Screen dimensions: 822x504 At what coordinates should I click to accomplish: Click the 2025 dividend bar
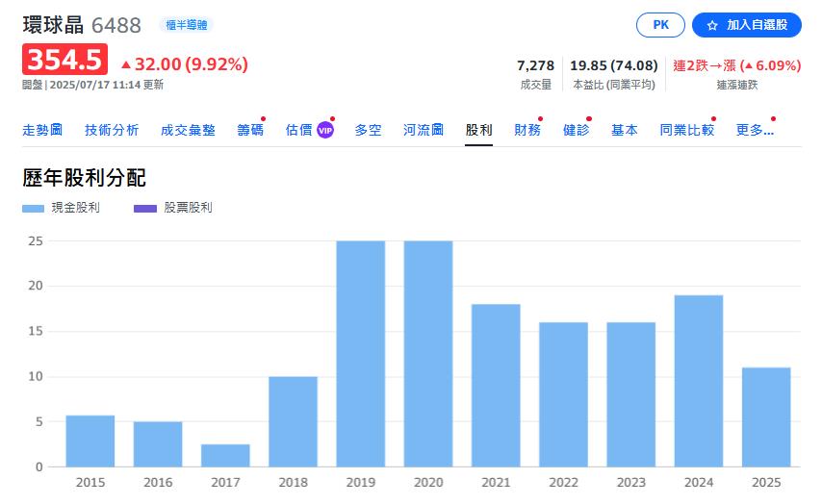[x=766, y=417]
